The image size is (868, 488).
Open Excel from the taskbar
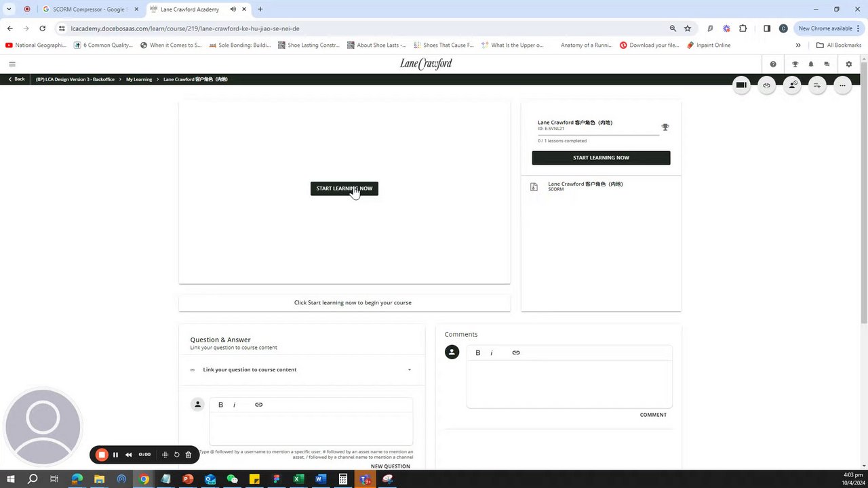pyautogui.click(x=298, y=479)
